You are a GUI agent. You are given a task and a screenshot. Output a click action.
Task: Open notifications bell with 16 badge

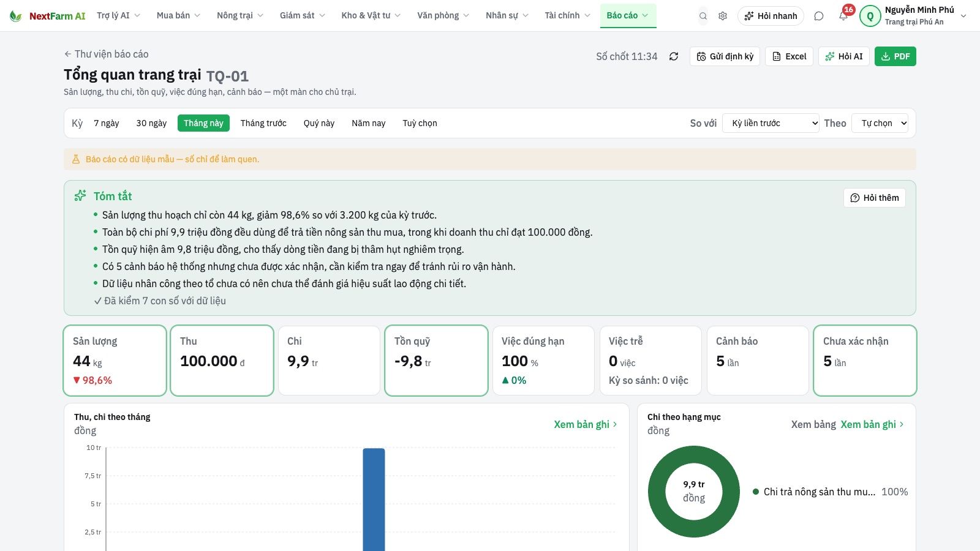click(844, 15)
